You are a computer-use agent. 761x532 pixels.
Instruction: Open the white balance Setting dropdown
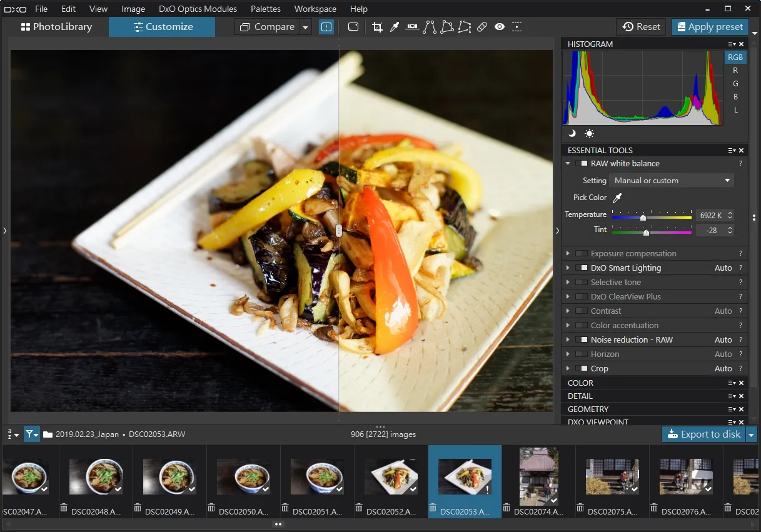pos(672,181)
